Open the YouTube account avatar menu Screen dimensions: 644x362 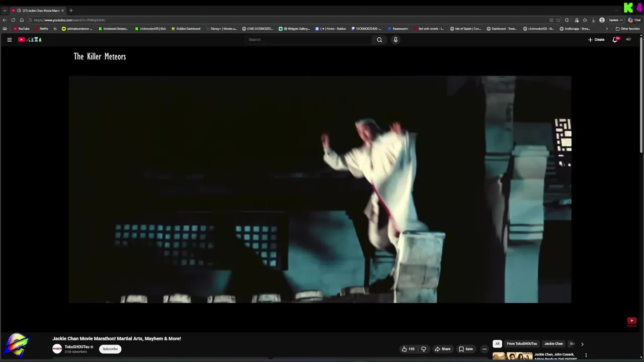[x=628, y=40]
